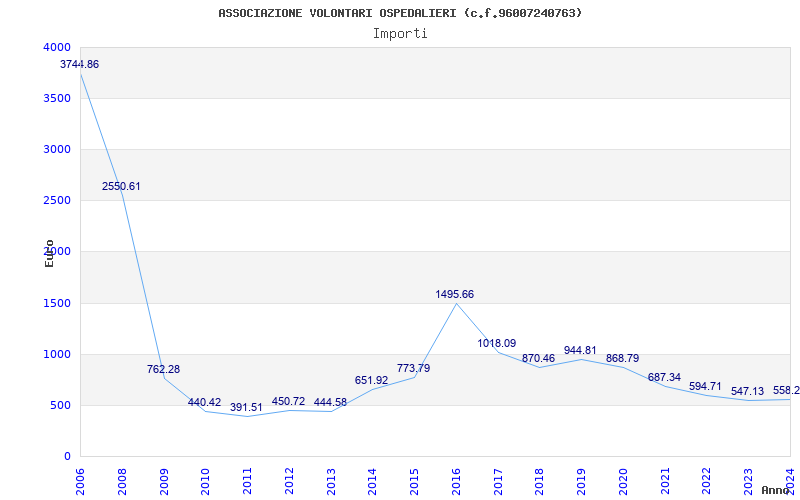800x500 pixels.
Task: Select the 2006 year label
Action: point(80,481)
